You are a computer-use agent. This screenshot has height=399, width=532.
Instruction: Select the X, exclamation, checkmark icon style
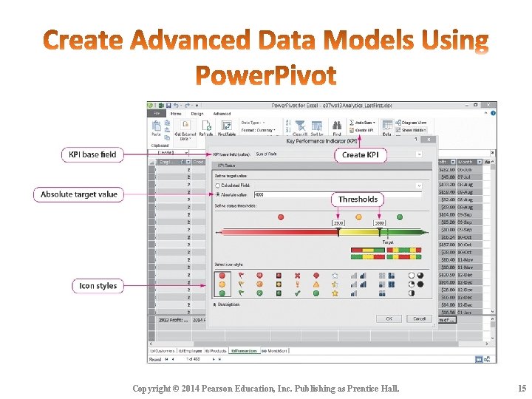(x=297, y=284)
